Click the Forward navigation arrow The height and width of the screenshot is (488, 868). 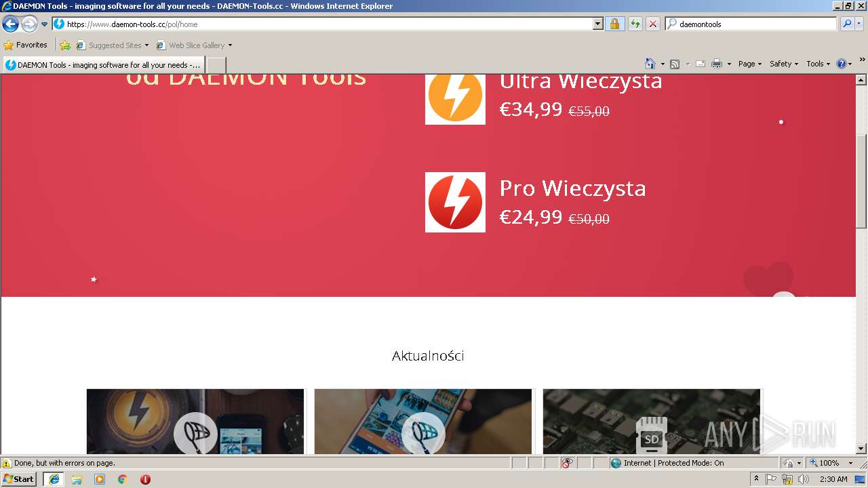tap(29, 24)
